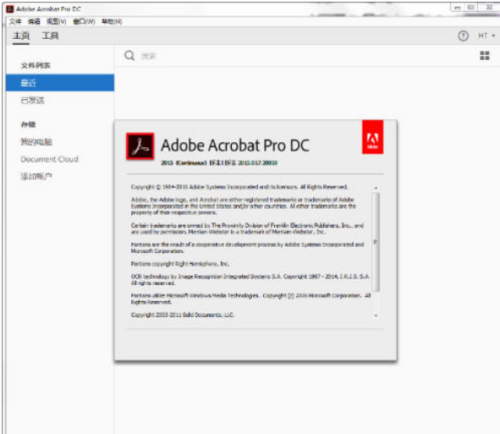Click the 文件列表 sidebar heading
This screenshot has height=434, width=500.
[x=36, y=65]
